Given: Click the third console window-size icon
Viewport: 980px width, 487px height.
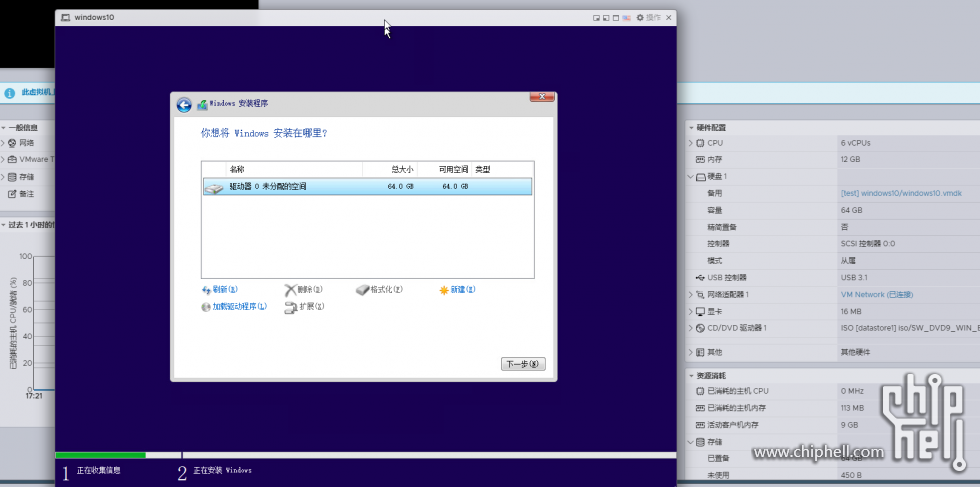Looking at the screenshot, I should 616,18.
